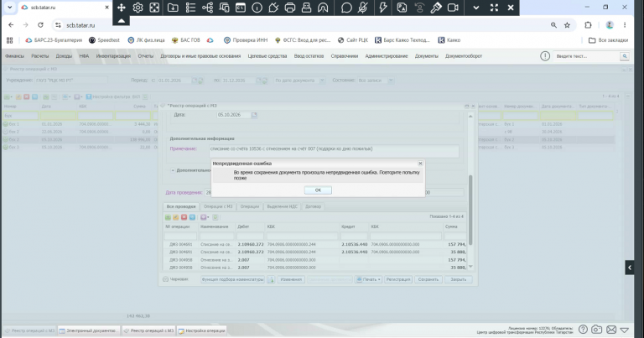Click the lightning bolt actions icon
The width and height of the screenshot is (644, 338).
[382, 8]
